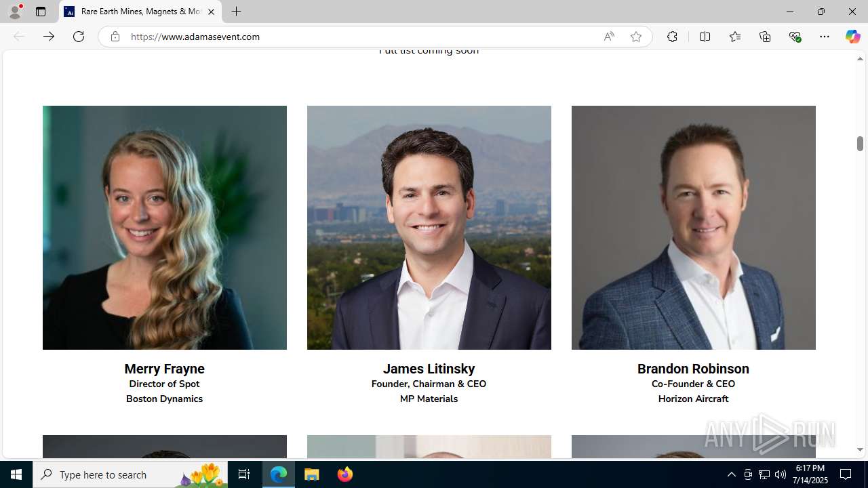Go forward to the next page
The width and height of the screenshot is (868, 488).
[49, 37]
